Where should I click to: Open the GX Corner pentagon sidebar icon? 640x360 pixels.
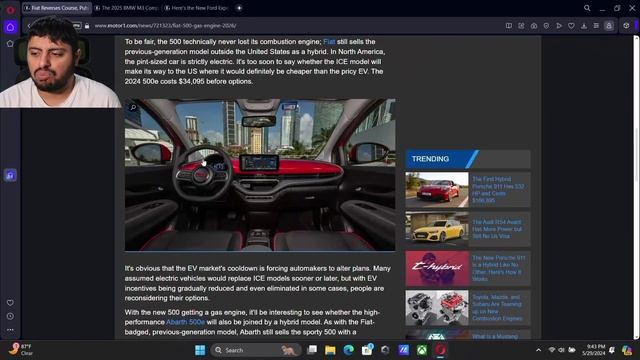[10, 43]
